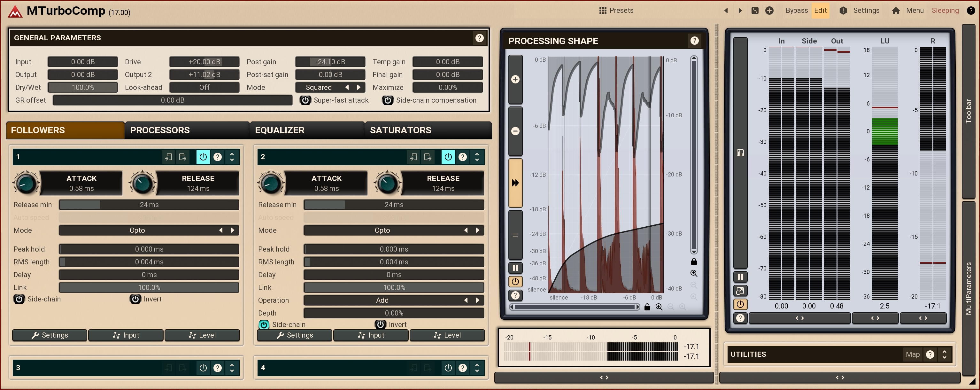Click the copy icon in follower 1 header
The image size is (980, 390).
168,157
